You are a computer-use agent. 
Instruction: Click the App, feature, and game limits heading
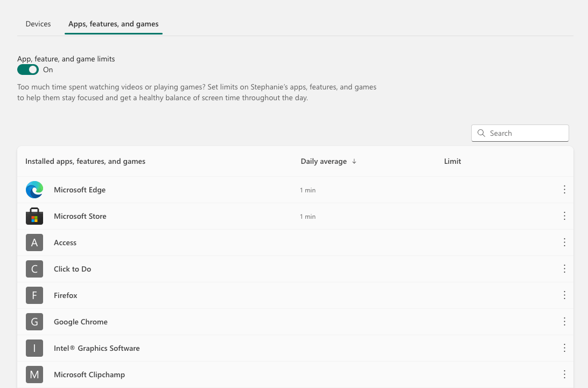[x=66, y=59]
